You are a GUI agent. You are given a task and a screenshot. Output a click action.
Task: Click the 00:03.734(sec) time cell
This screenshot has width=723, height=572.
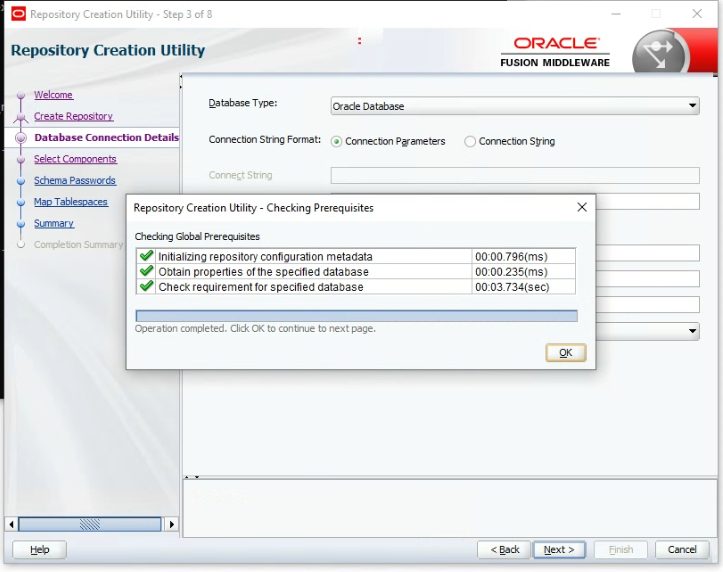coord(523,287)
